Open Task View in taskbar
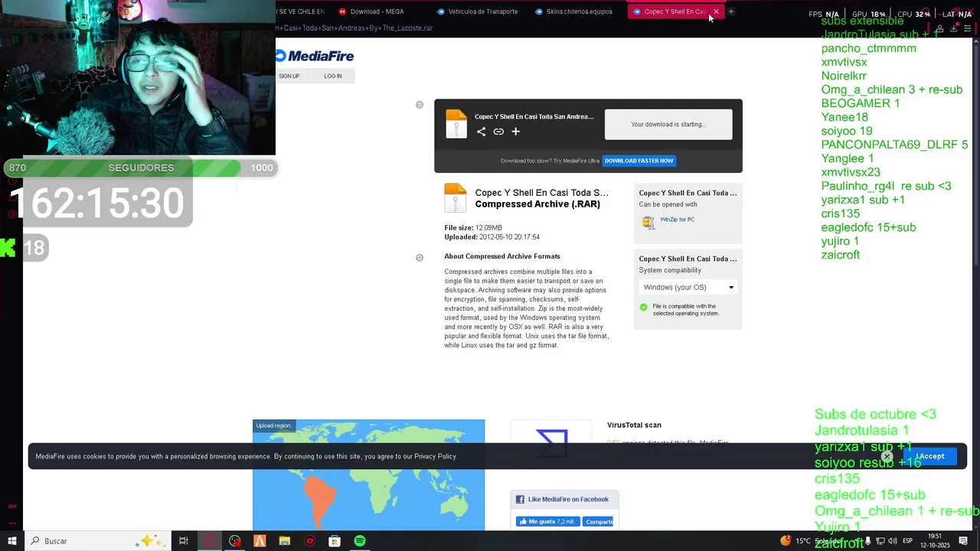This screenshot has width=980, height=551. click(x=184, y=541)
